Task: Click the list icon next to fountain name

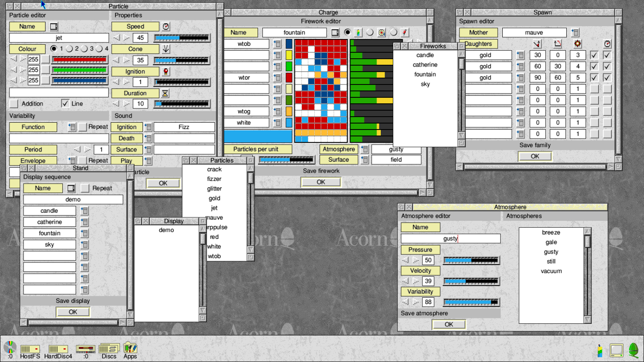Action: click(335, 33)
